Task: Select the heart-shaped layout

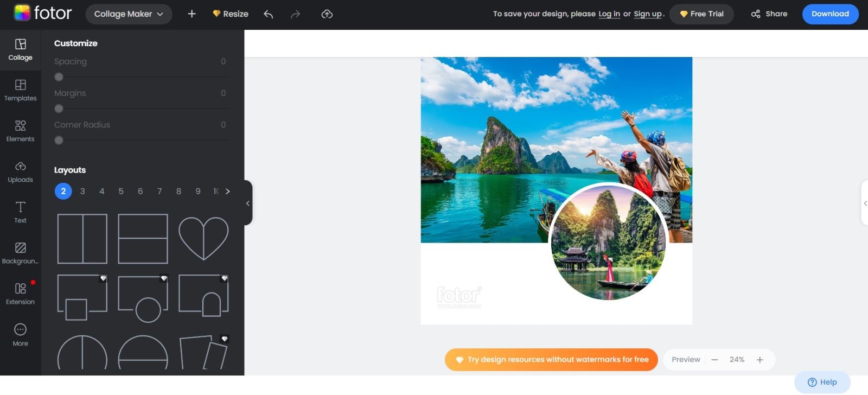Action: pyautogui.click(x=203, y=239)
